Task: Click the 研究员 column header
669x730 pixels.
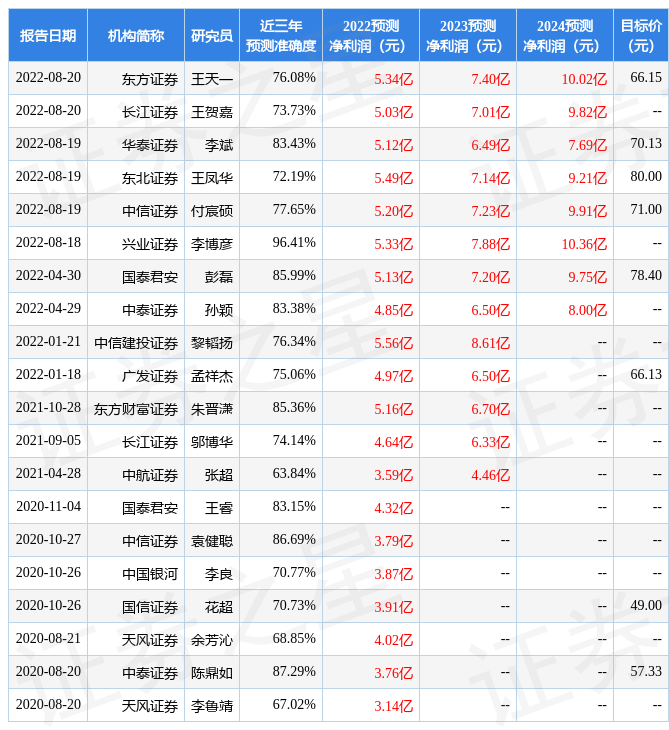Action: pos(212,35)
